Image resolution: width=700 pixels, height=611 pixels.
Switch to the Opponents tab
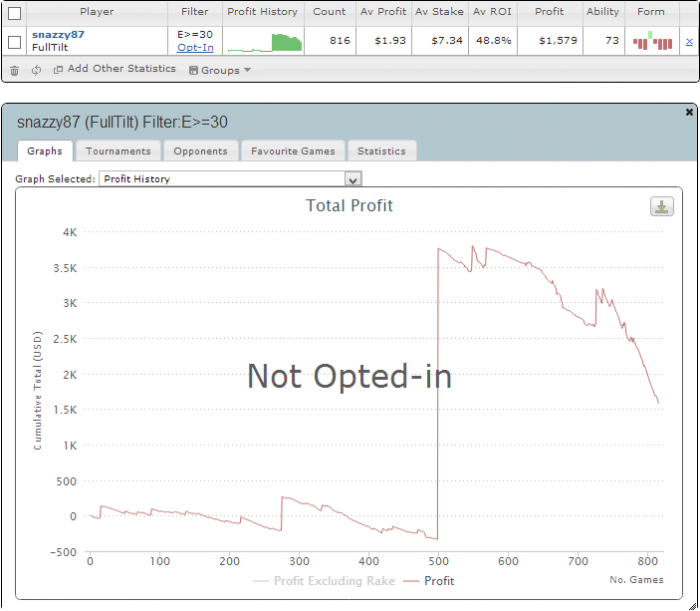point(200,151)
